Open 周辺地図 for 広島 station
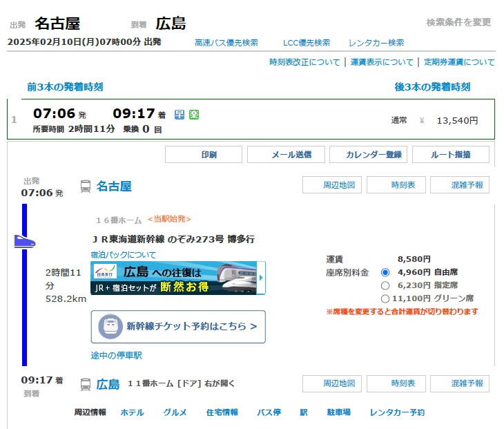This screenshot has height=429, width=504. (332, 383)
